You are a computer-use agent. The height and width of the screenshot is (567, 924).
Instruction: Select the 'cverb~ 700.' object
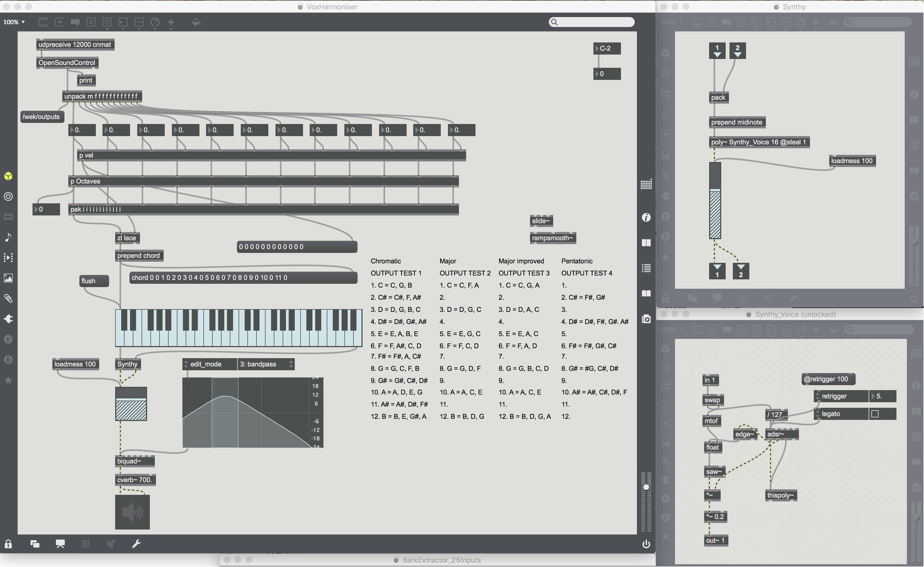tap(135, 480)
